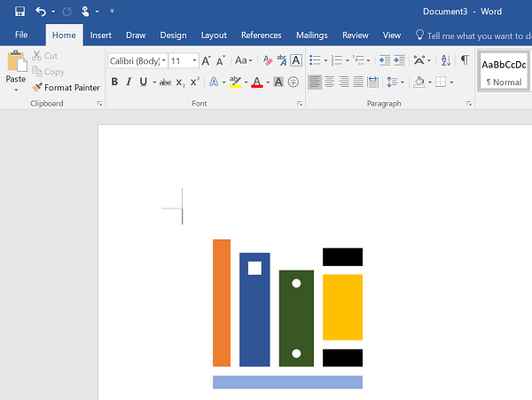This screenshot has width=532, height=400.
Task: Open the Calibri (Body) font name dropdown
Action: (164, 60)
